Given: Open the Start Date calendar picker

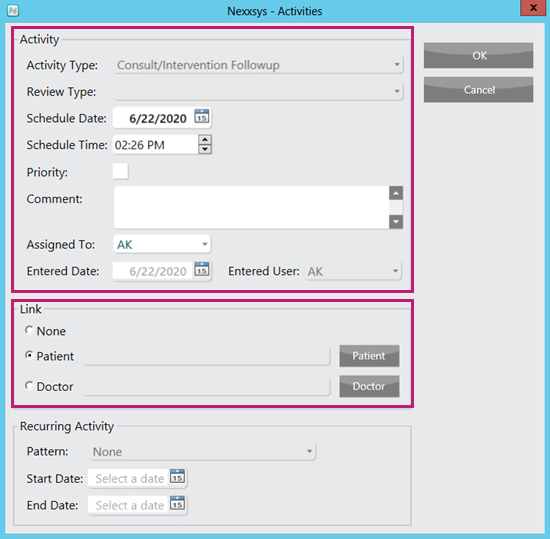Looking at the screenshot, I should (177, 477).
